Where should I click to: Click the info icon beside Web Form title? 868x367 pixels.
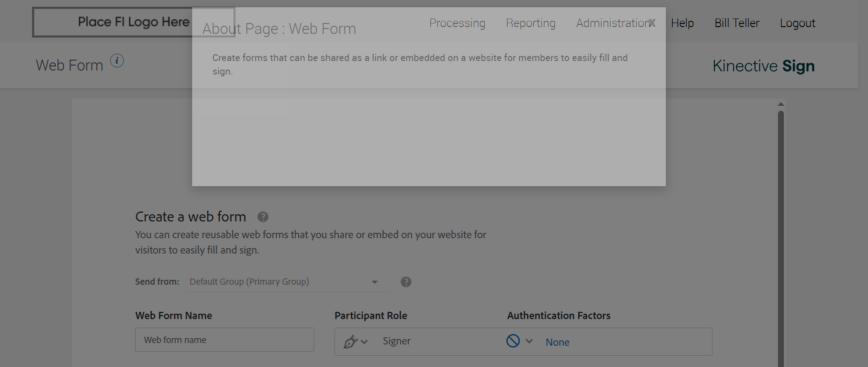(x=117, y=61)
